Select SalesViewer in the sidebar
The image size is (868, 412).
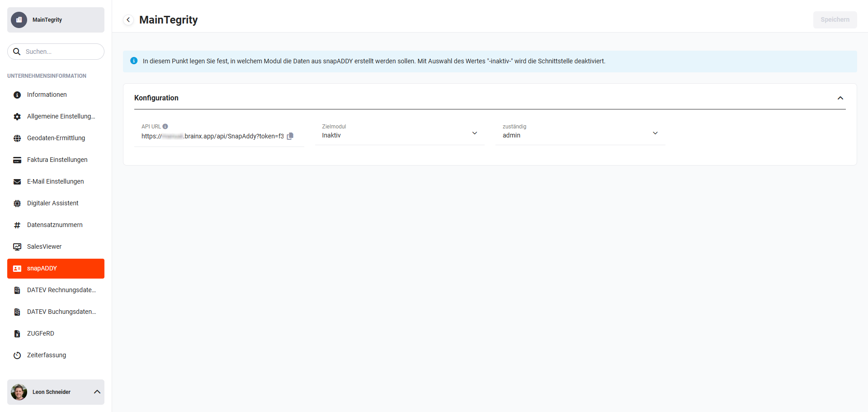coord(56,247)
